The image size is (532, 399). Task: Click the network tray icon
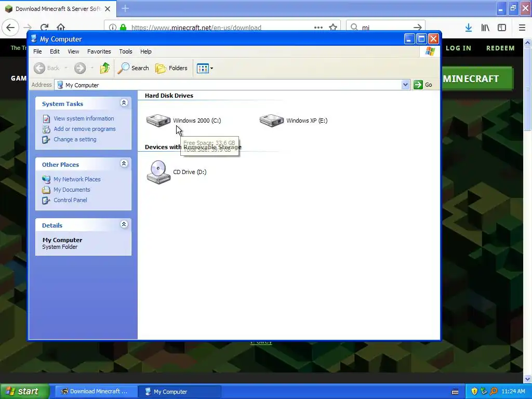pyautogui.click(x=484, y=392)
